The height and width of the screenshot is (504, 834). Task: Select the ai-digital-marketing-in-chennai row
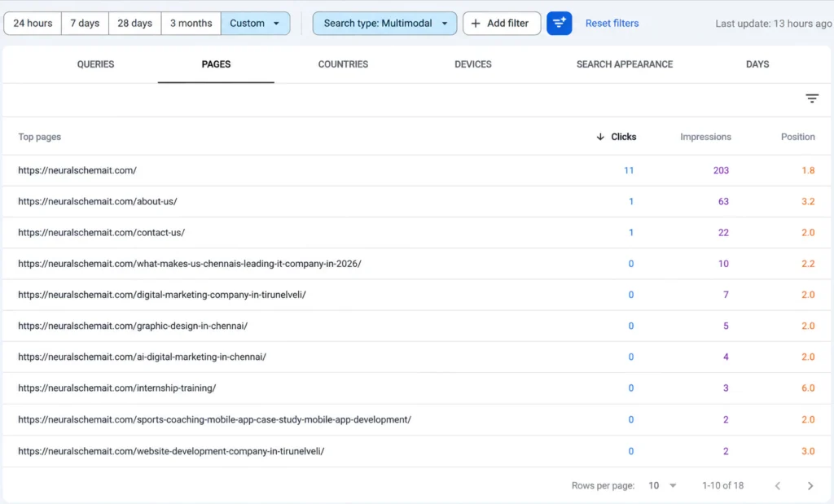pos(416,357)
